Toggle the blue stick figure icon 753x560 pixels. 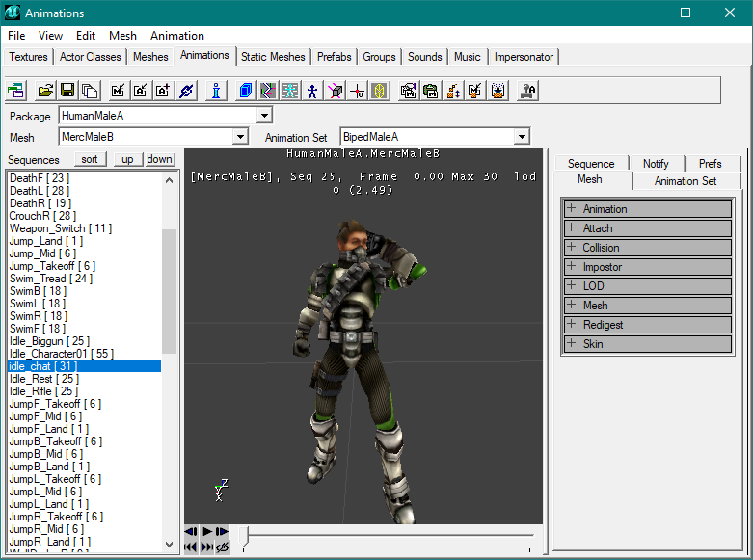[312, 91]
